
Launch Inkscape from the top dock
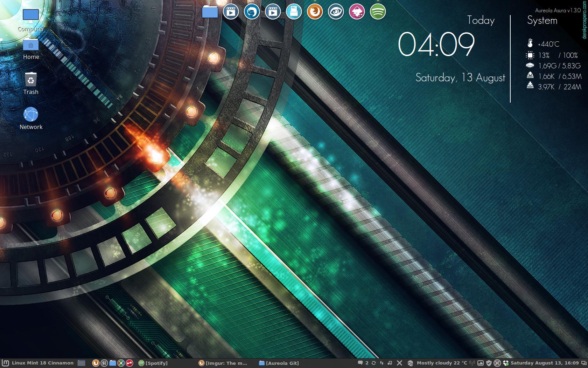pyautogui.click(x=357, y=12)
